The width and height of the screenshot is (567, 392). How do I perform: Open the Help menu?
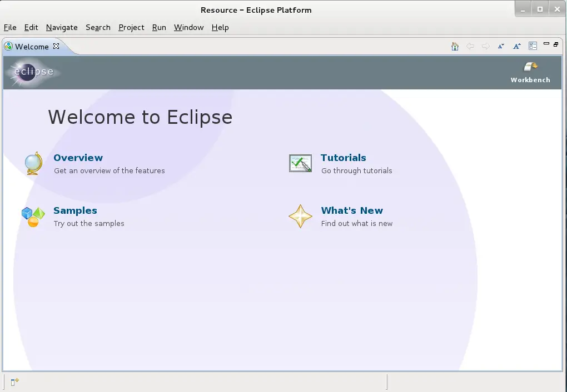(x=220, y=27)
